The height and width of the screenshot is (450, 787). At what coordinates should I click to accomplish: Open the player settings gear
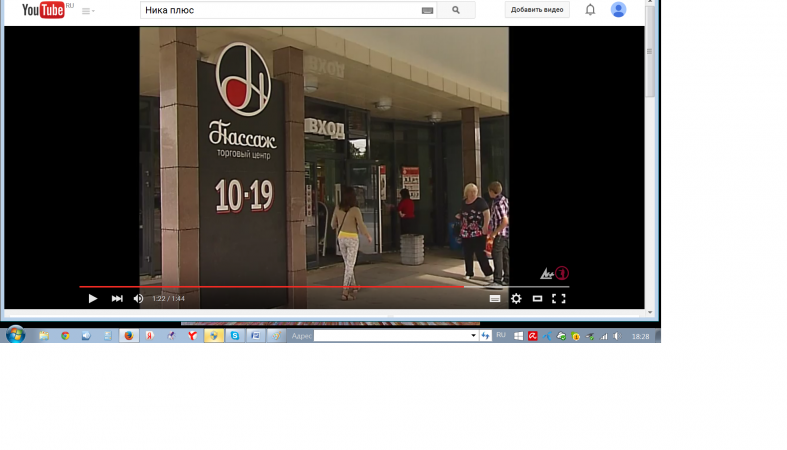516,298
